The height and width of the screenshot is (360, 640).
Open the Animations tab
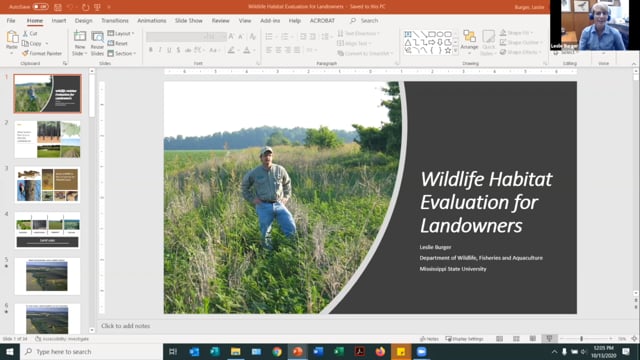coord(151,20)
